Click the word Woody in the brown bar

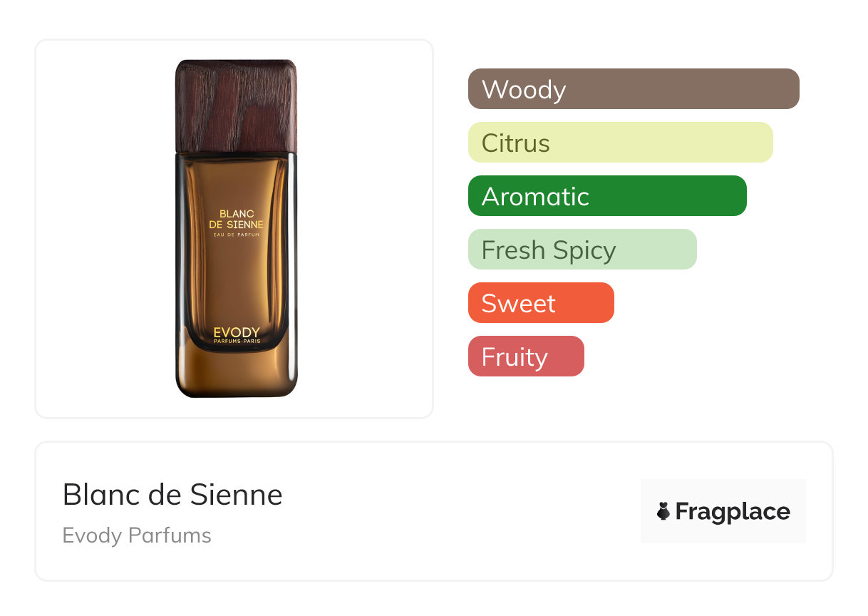click(524, 90)
